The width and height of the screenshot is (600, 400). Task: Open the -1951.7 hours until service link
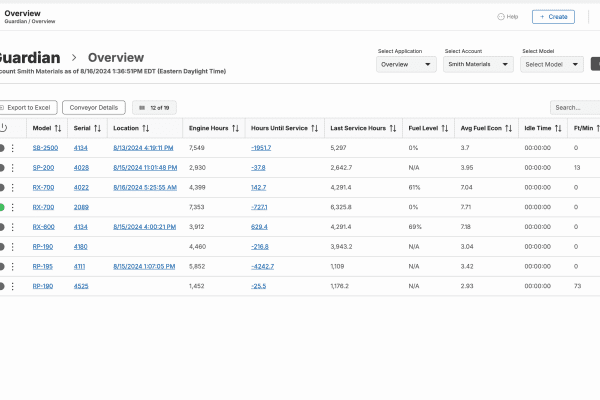261,148
